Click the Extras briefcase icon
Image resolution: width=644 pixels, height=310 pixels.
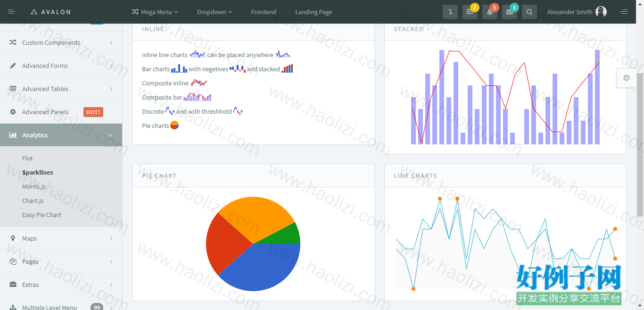tap(13, 285)
